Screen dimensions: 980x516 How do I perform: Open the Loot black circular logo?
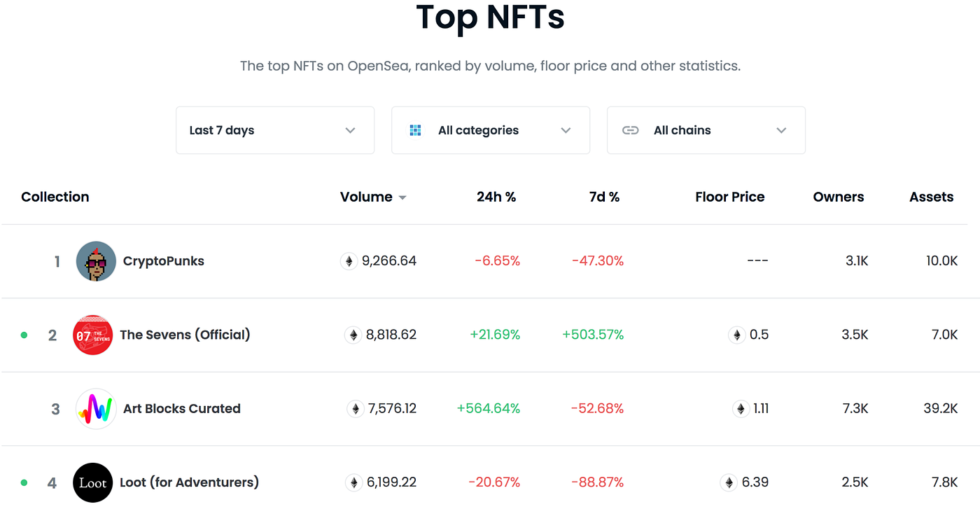[92, 482]
